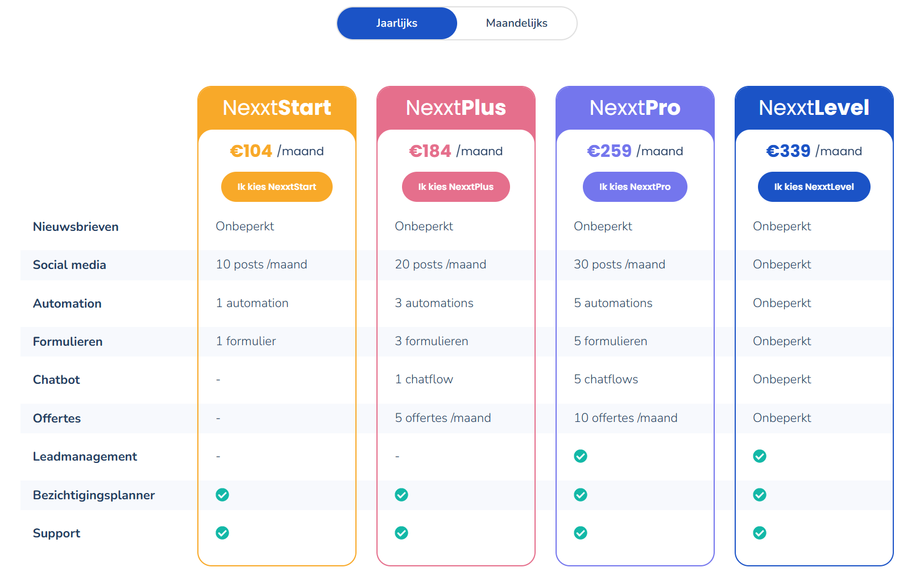The width and height of the screenshot is (924, 584).
Task: Click the Leadmanagement feature row label
Action: click(x=85, y=457)
